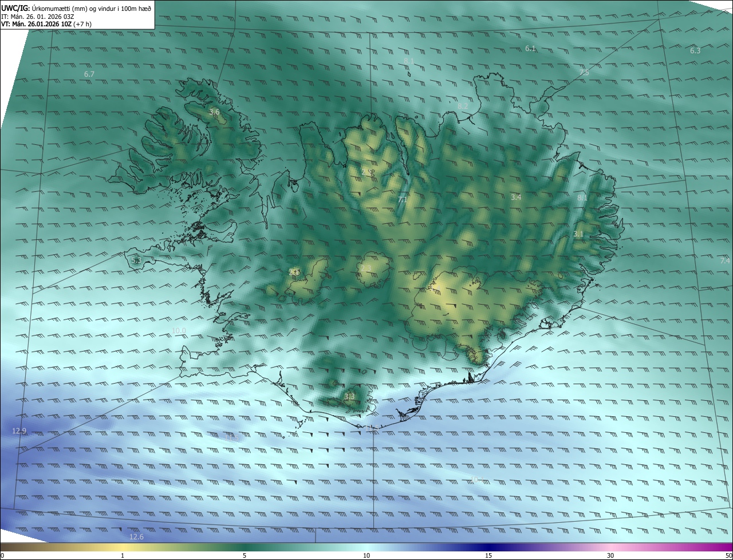Click the 'UWC/IG: Úrkomumætti (mm)' map title

[x=76, y=8]
